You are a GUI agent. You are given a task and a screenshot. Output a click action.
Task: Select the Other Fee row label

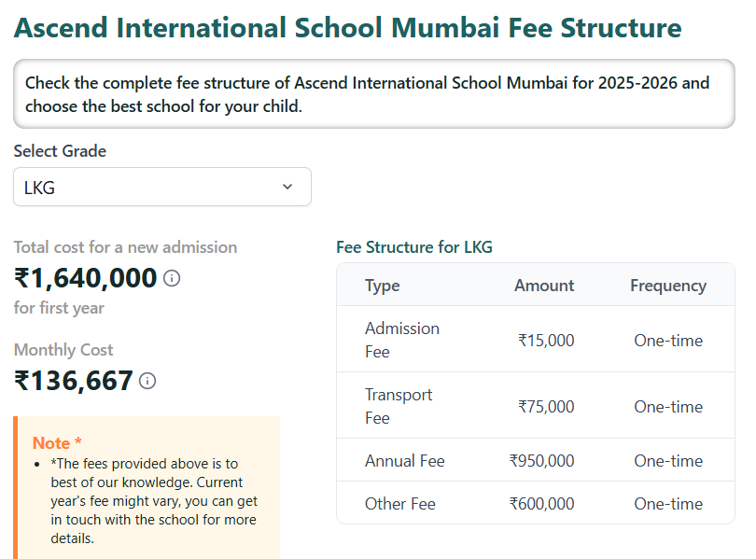click(x=399, y=504)
